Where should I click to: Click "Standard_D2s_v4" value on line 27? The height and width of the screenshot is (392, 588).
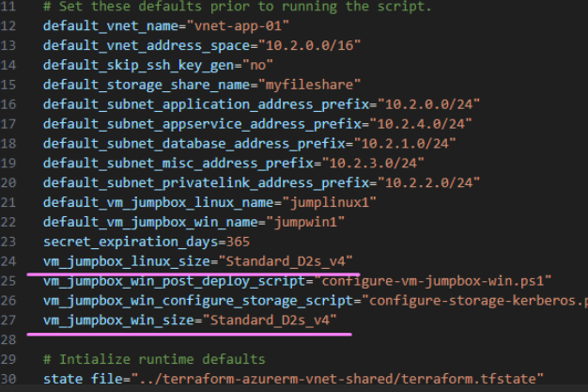tap(270, 321)
